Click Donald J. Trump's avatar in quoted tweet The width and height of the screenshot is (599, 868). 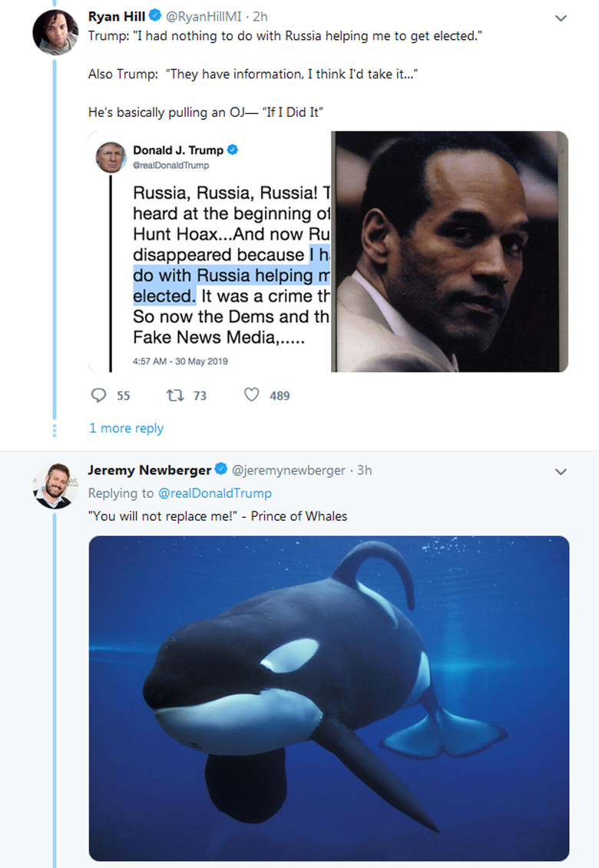pyautogui.click(x=111, y=157)
